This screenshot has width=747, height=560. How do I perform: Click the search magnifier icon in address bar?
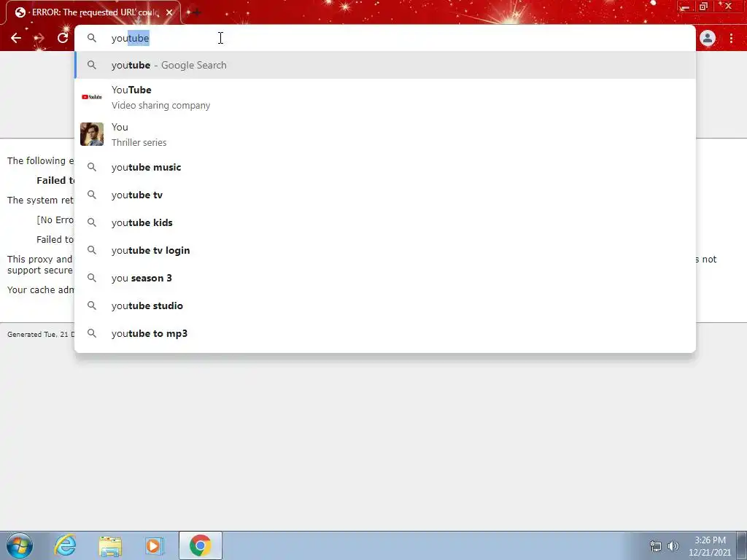[x=92, y=38]
